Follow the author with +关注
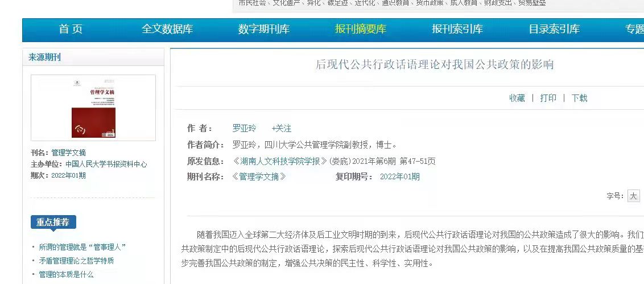 281,129
